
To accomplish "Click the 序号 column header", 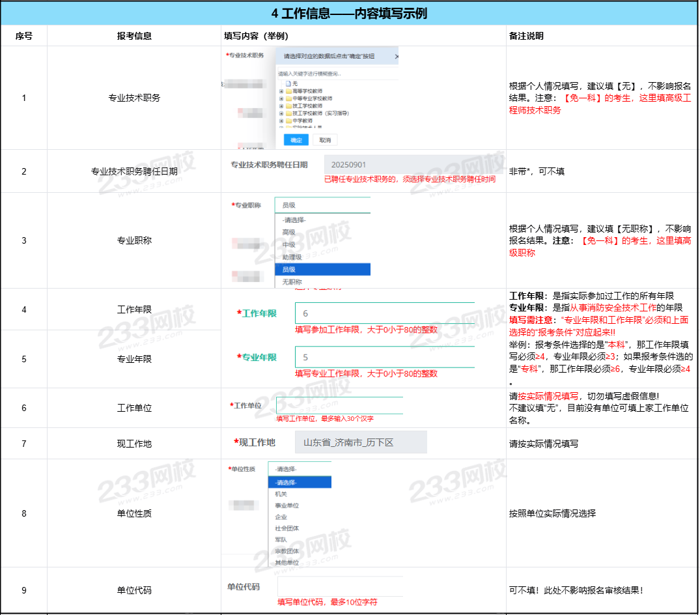I will coord(23,36).
